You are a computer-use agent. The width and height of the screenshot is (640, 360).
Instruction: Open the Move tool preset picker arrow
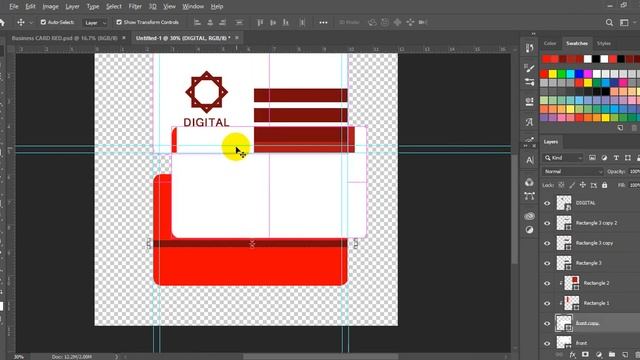(x=31, y=23)
